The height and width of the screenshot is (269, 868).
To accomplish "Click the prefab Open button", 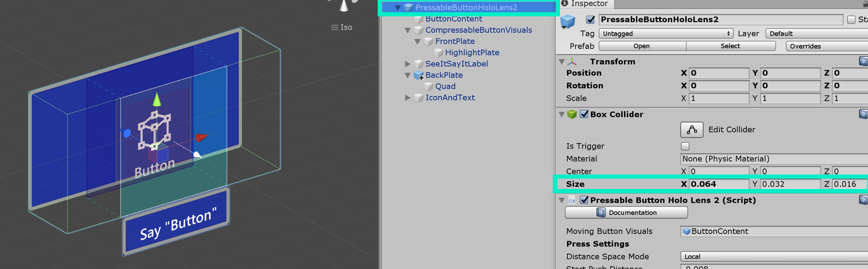I will [x=642, y=46].
